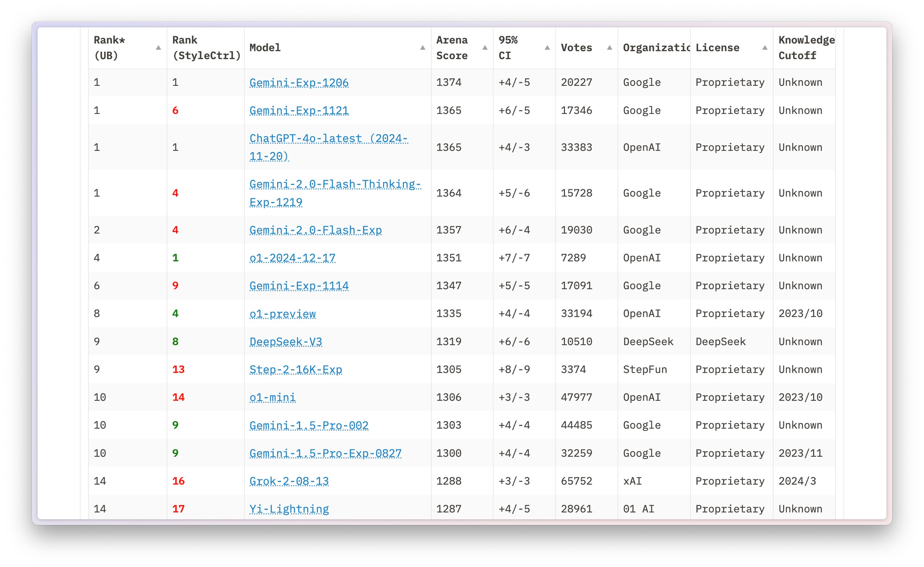
Task: Select the votes value 20227
Action: [576, 82]
